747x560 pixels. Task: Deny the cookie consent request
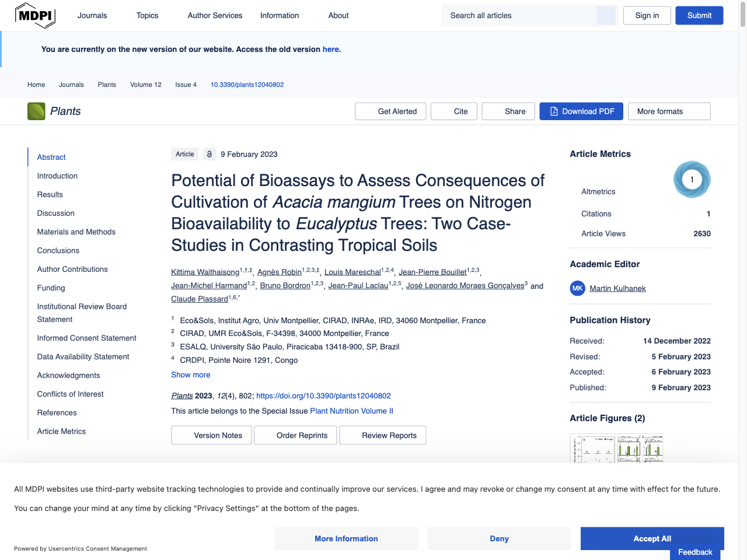(x=499, y=538)
